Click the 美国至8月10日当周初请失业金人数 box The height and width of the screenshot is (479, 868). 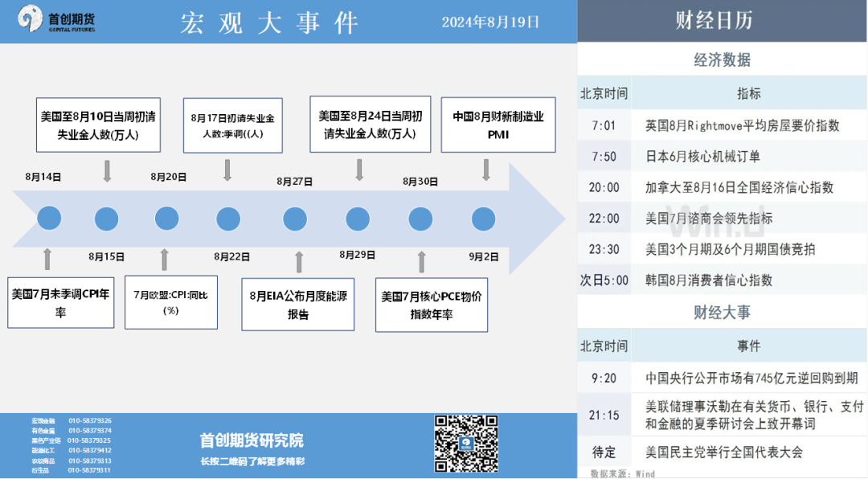tap(99, 125)
